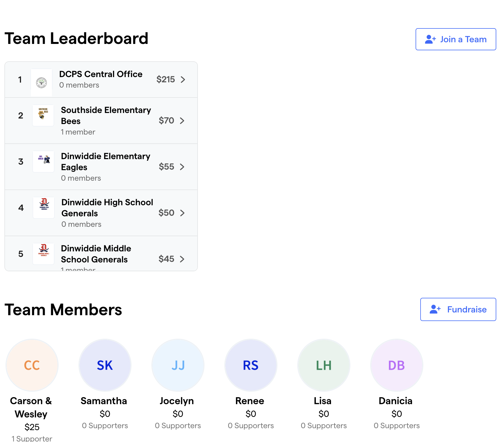
Task: Click the Dinwiddie High School Generals logo
Action: coord(44,207)
